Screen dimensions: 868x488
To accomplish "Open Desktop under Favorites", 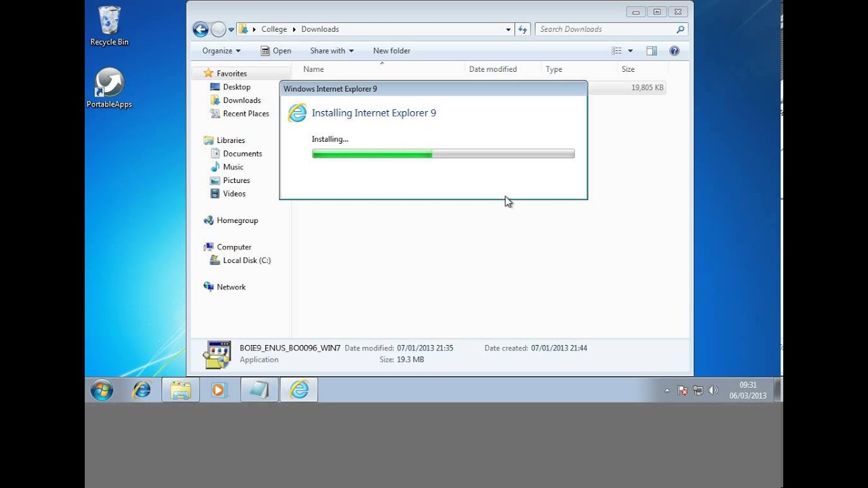I will click(237, 87).
